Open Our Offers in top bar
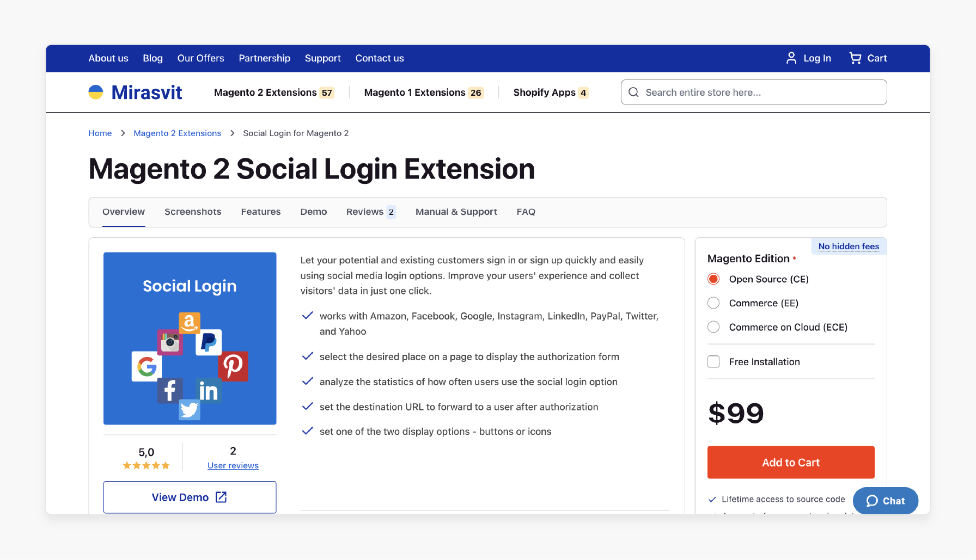Screen dimensions: 976x560 pos(200,58)
